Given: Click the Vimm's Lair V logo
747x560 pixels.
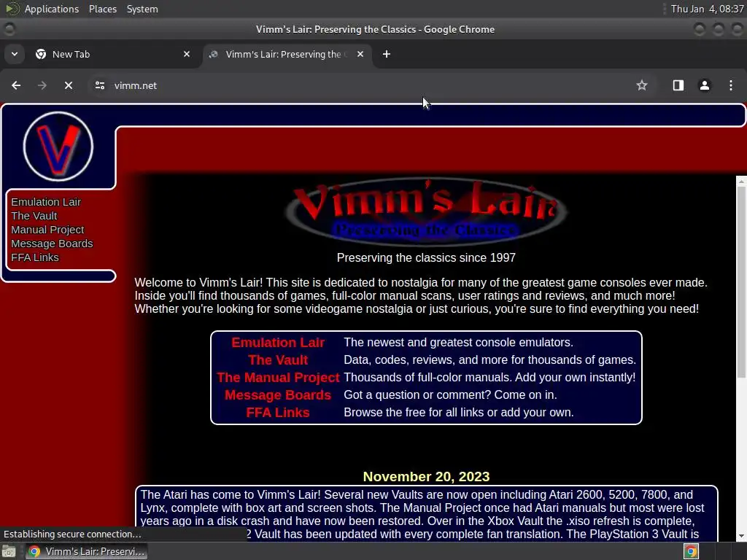Looking at the screenshot, I should tap(58, 146).
